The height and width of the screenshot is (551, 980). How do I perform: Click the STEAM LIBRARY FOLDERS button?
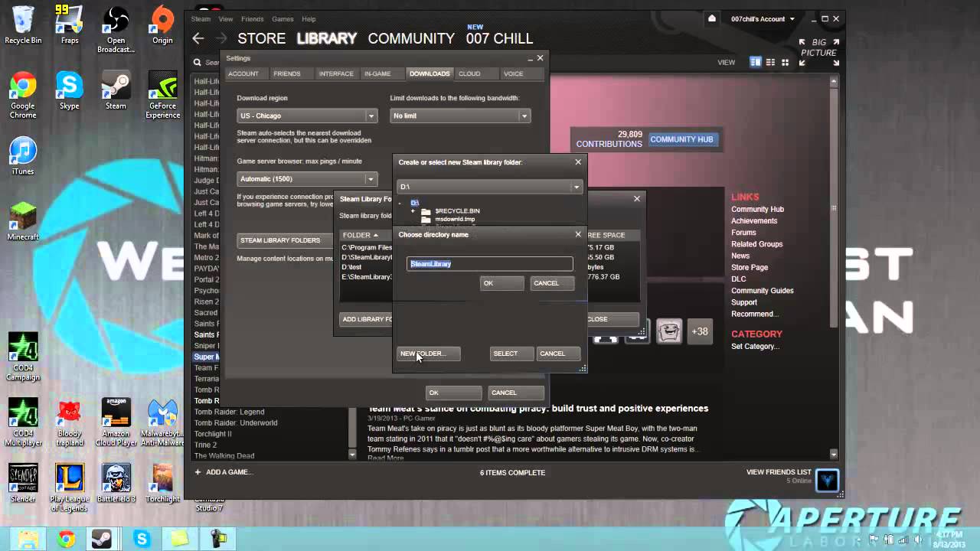tap(286, 240)
